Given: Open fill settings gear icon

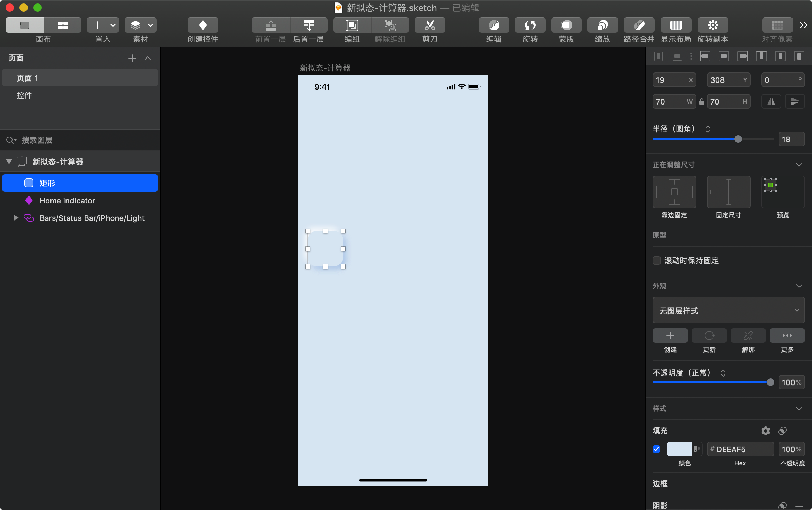Looking at the screenshot, I should click(766, 431).
